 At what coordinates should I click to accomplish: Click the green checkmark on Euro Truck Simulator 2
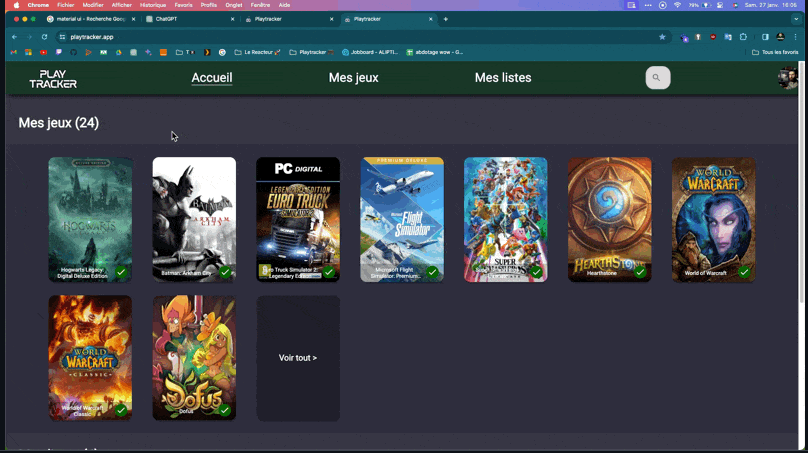pyautogui.click(x=329, y=272)
